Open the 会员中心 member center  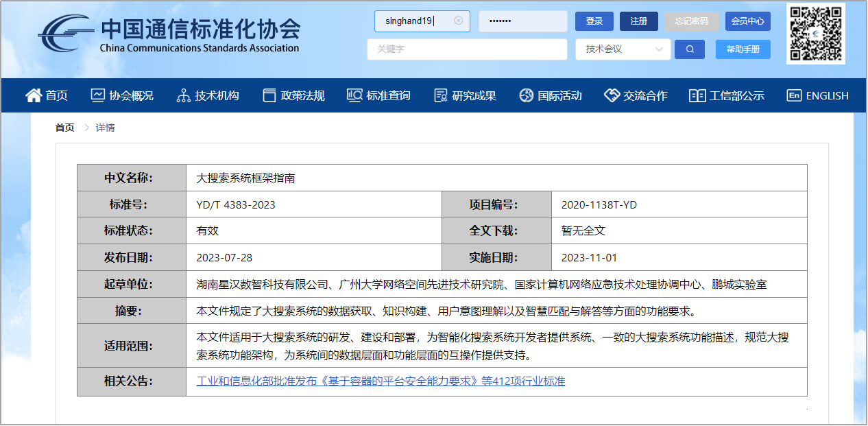click(x=748, y=21)
